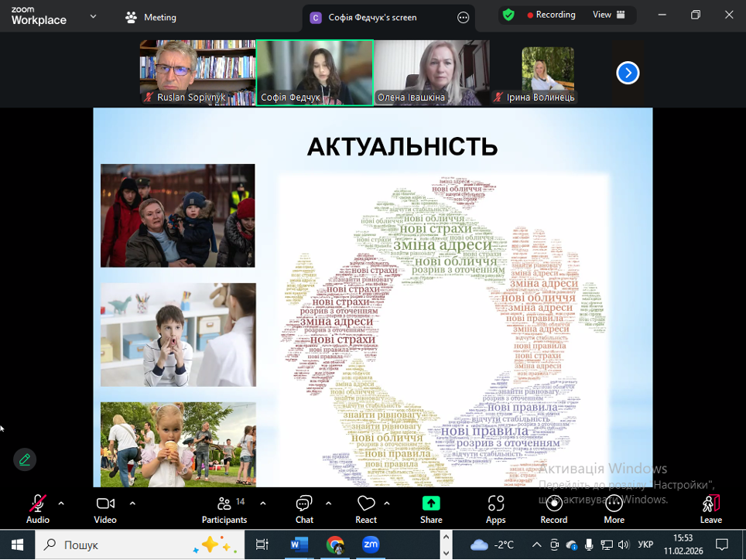Screen dimensions: 746x560
Task: Click the crying woman with child photo
Action: (178, 215)
